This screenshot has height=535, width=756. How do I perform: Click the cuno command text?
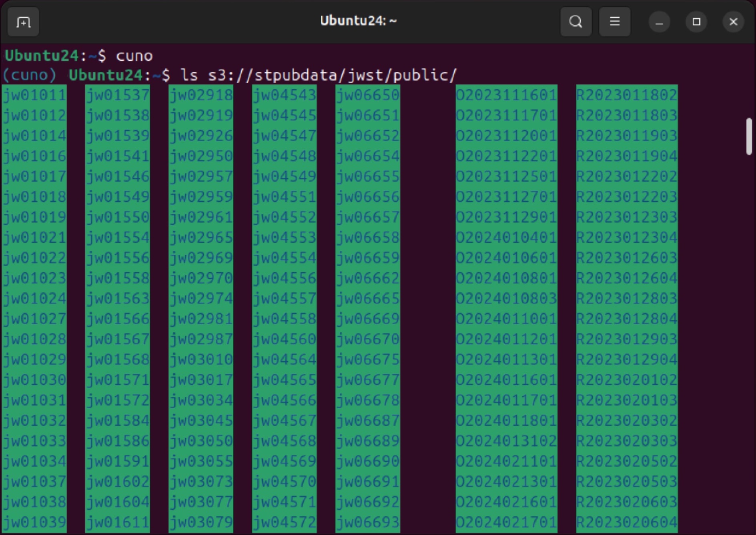pos(134,56)
